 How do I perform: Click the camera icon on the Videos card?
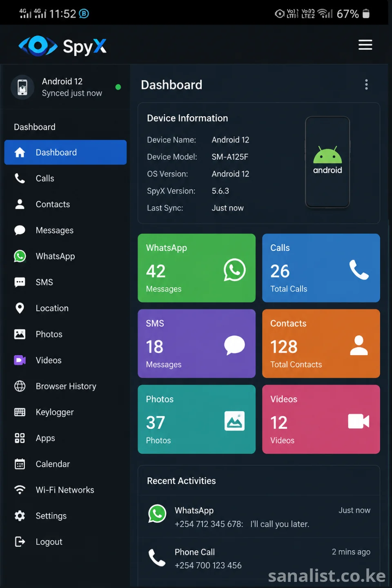coord(359,421)
